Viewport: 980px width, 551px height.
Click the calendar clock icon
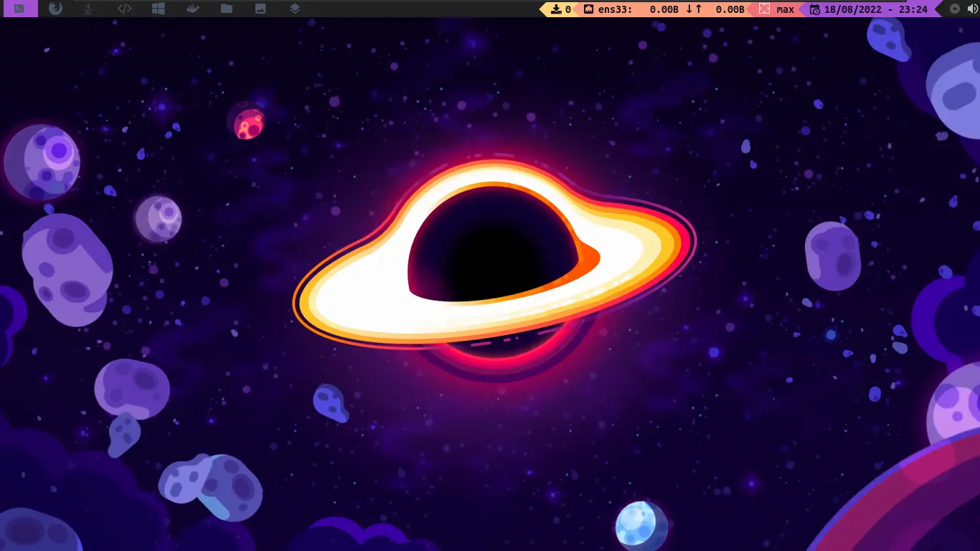(814, 9)
